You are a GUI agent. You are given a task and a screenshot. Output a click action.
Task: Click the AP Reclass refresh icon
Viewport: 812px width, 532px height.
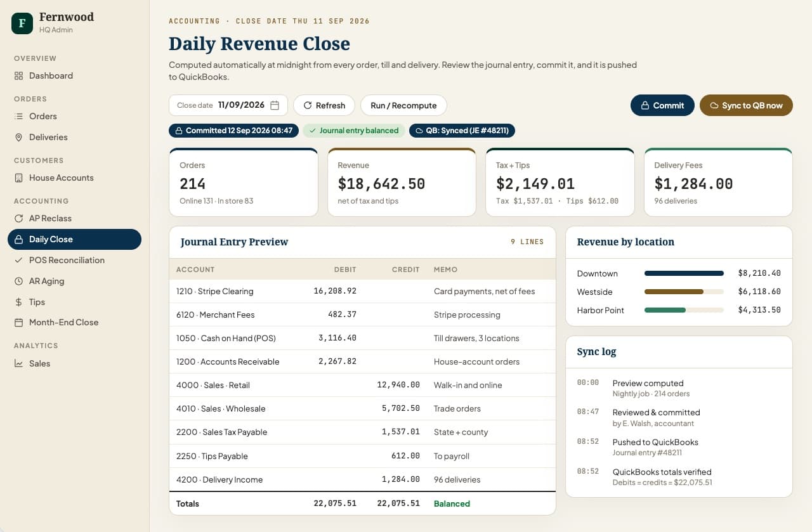[x=18, y=218]
